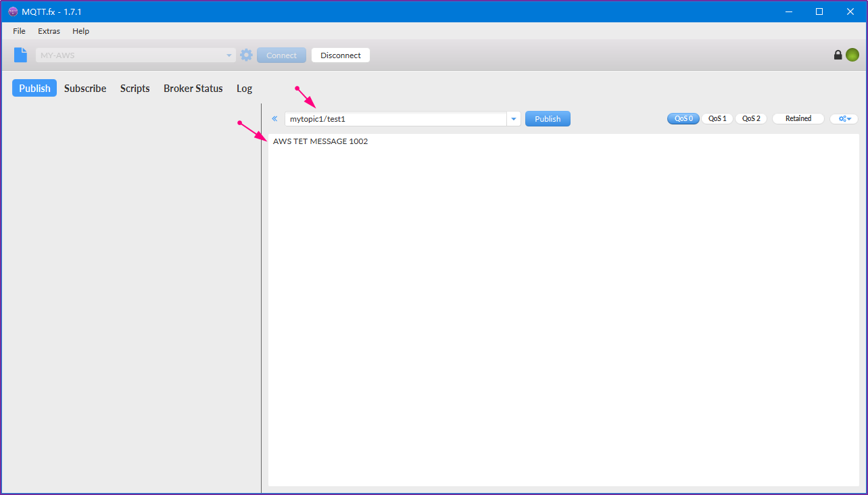The width and height of the screenshot is (868, 495).
Task: Maximize the MQTT.fx window
Action: tap(819, 11)
